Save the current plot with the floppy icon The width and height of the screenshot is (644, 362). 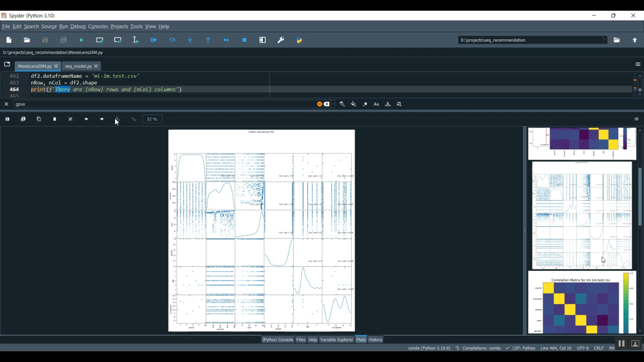coord(7,119)
